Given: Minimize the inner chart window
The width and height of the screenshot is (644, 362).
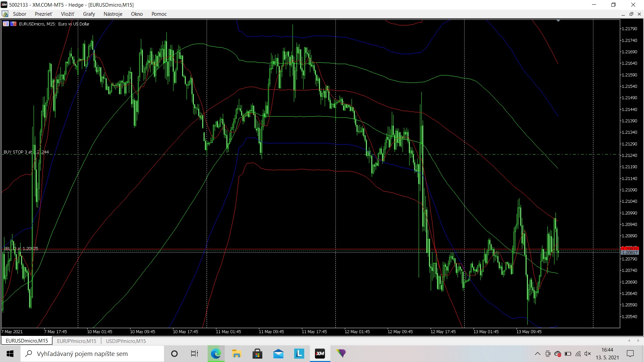Looking at the screenshot, I should (623, 14).
